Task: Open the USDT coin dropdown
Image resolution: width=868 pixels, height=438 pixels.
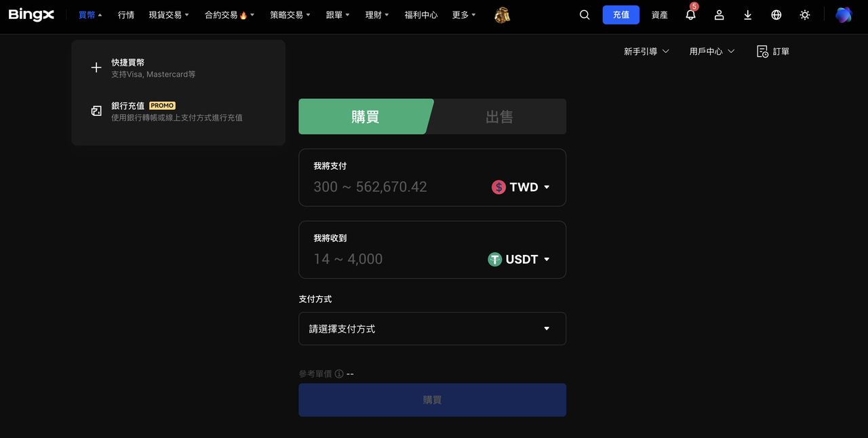Action: 519,259
